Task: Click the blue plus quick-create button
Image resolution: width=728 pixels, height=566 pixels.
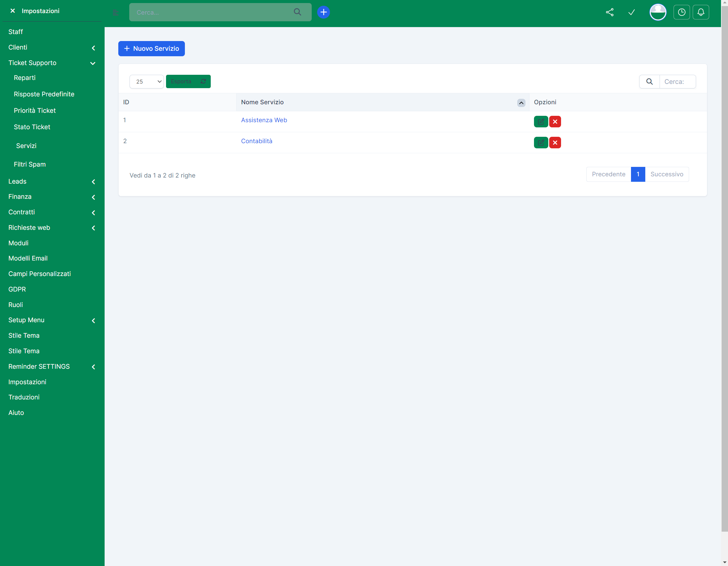Action: click(x=323, y=12)
